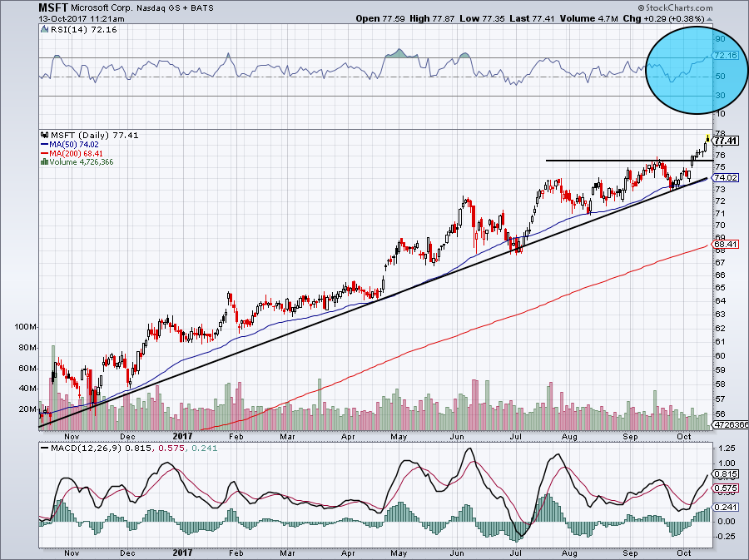
Task: Click the -0.25 MACD axis label
Action: pos(725,536)
